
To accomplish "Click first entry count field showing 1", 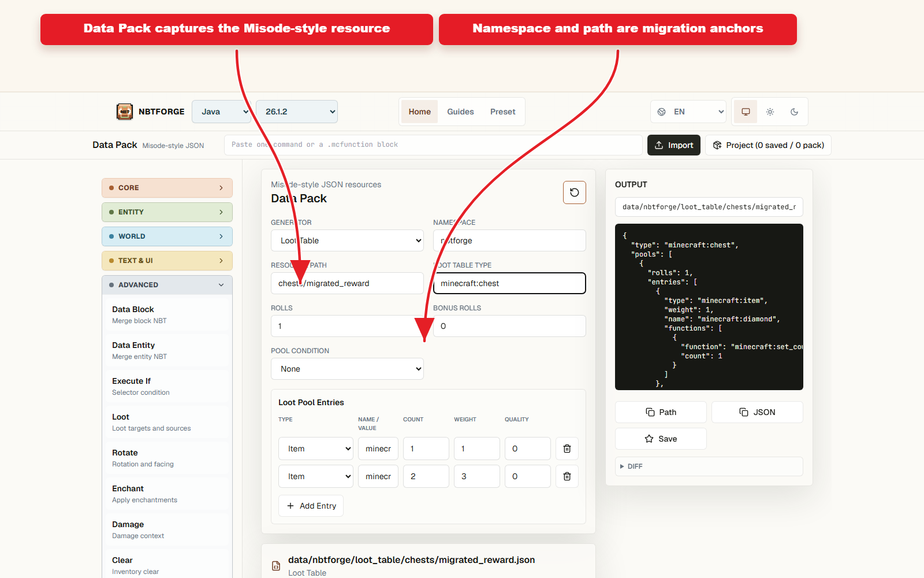I will point(426,449).
